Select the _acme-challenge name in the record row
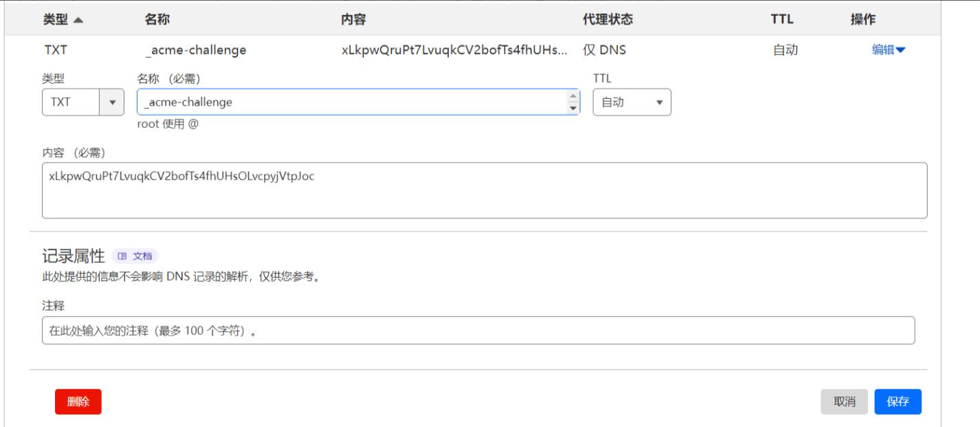Screen dimensions: 980x427 [195, 50]
